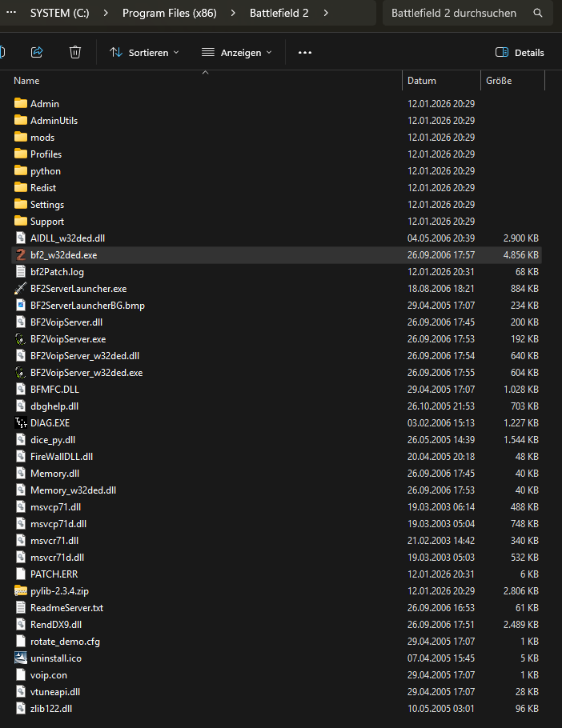This screenshot has width=562, height=728.
Task: Open the Sortieren dropdown menu
Action: coord(144,53)
